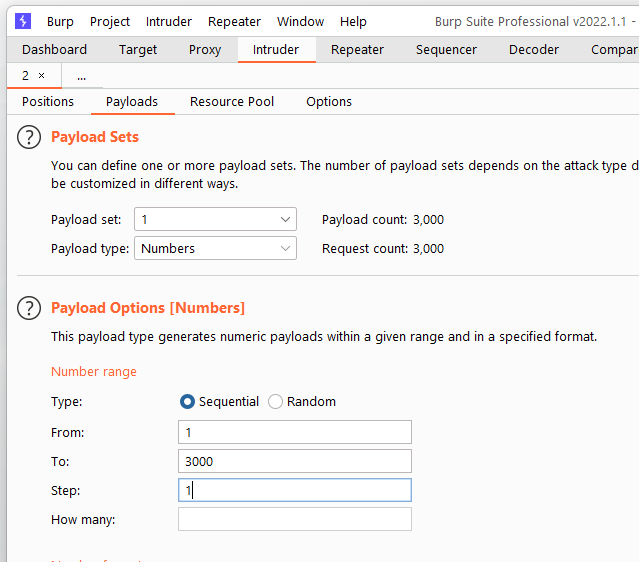Click the From input field

(x=295, y=432)
